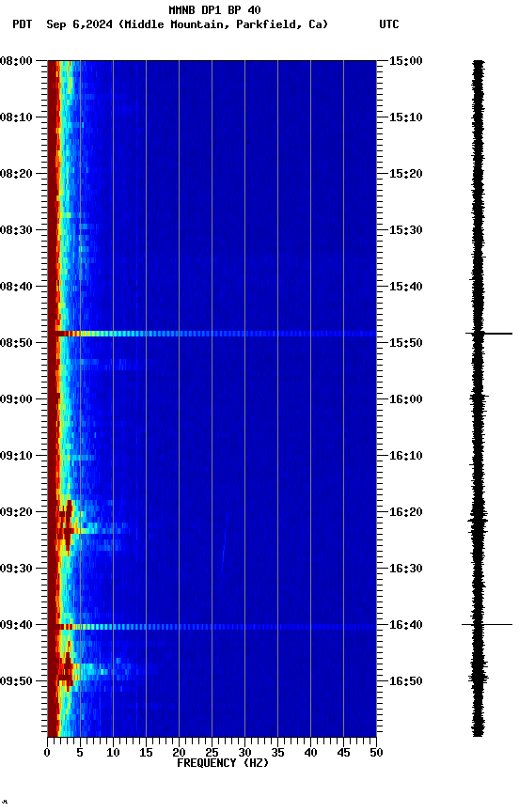Image resolution: width=519 pixels, height=812 pixels.
Task: Click the 15:20 UTC time label
Action: coord(405,174)
